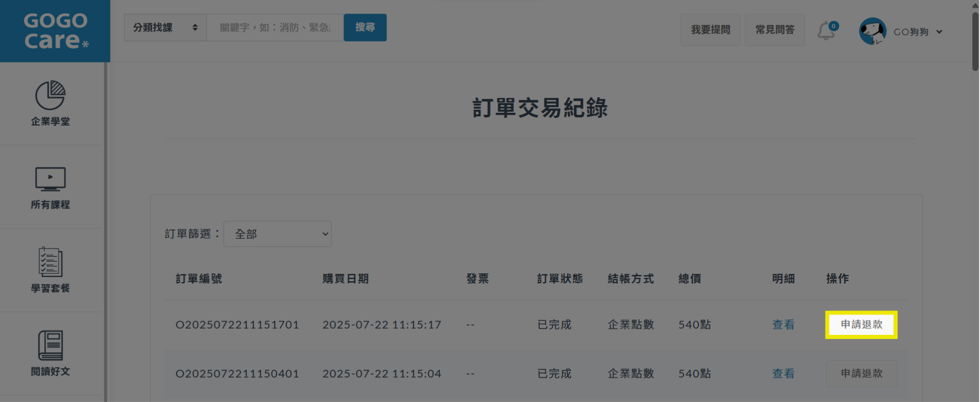Click date 2025-07-22 11:15:17
Screen dimensions: 980x402
click(x=382, y=325)
